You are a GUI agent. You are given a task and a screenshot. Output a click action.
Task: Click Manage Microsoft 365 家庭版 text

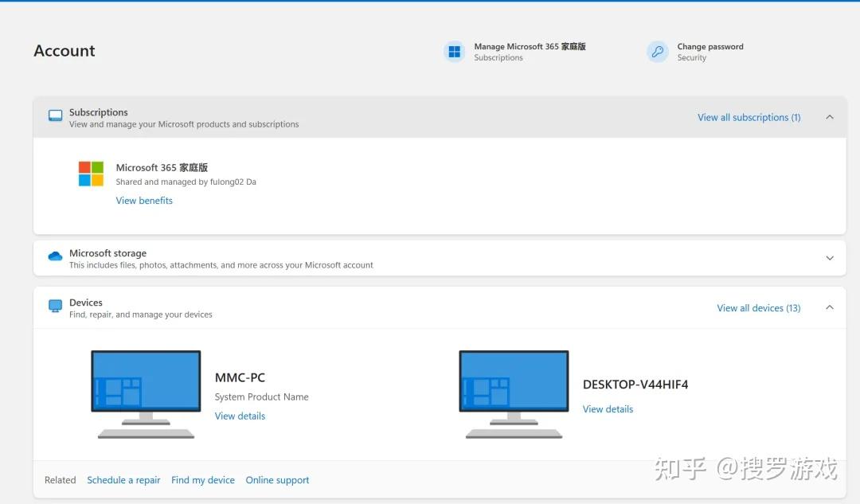coord(530,47)
